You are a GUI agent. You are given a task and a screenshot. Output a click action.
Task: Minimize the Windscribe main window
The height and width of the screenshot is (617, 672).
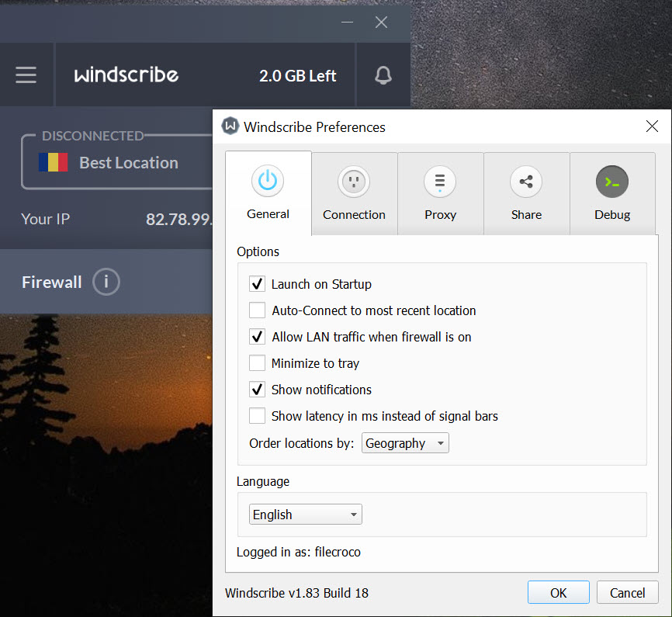[x=347, y=22]
